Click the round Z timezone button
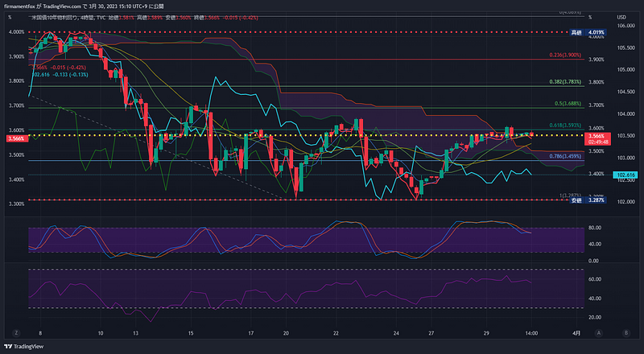The image size is (644, 354). click(x=16, y=333)
